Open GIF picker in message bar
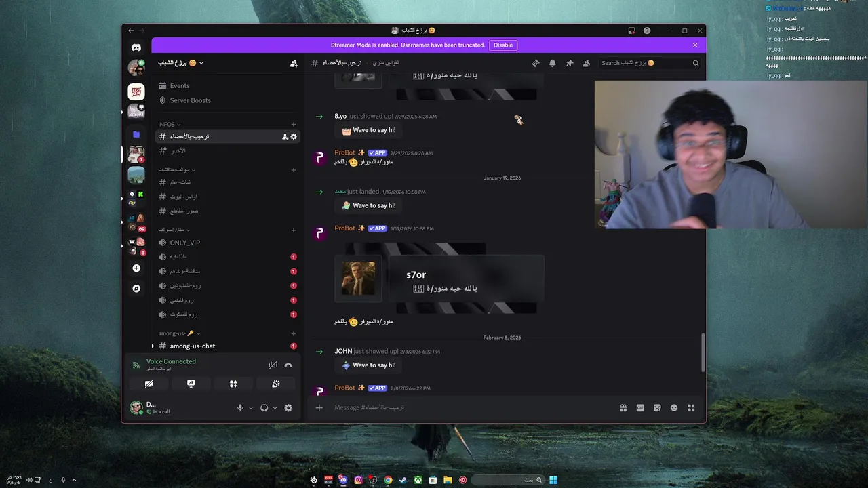868x488 pixels. click(640, 407)
